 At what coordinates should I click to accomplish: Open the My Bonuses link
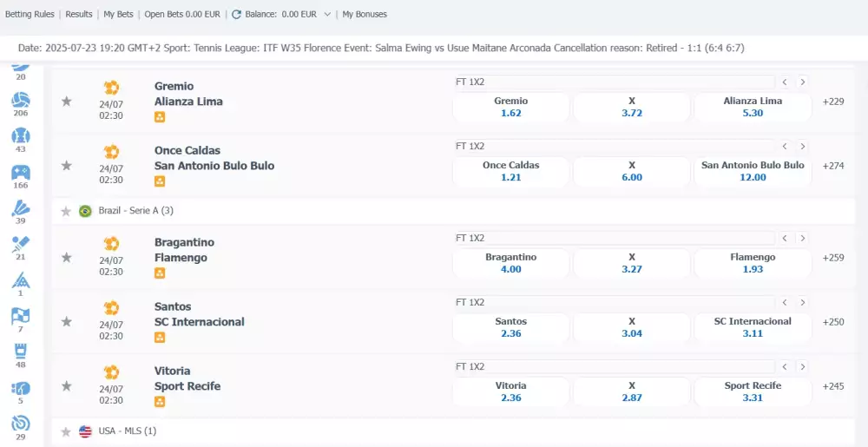click(365, 15)
